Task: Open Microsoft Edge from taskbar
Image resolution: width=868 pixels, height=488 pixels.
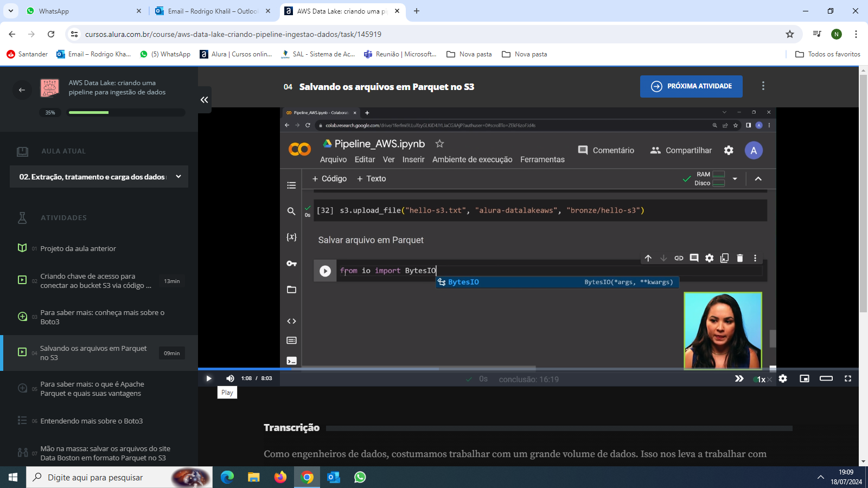Action: click(227, 477)
